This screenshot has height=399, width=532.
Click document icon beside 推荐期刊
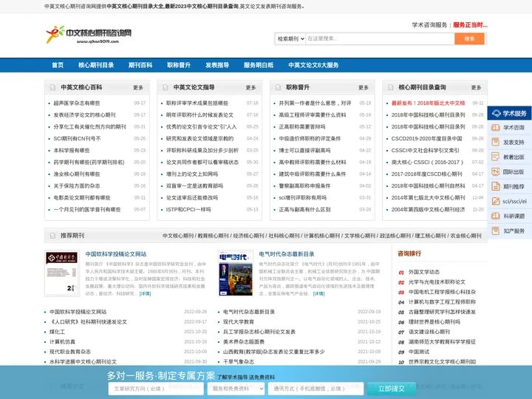52,236
